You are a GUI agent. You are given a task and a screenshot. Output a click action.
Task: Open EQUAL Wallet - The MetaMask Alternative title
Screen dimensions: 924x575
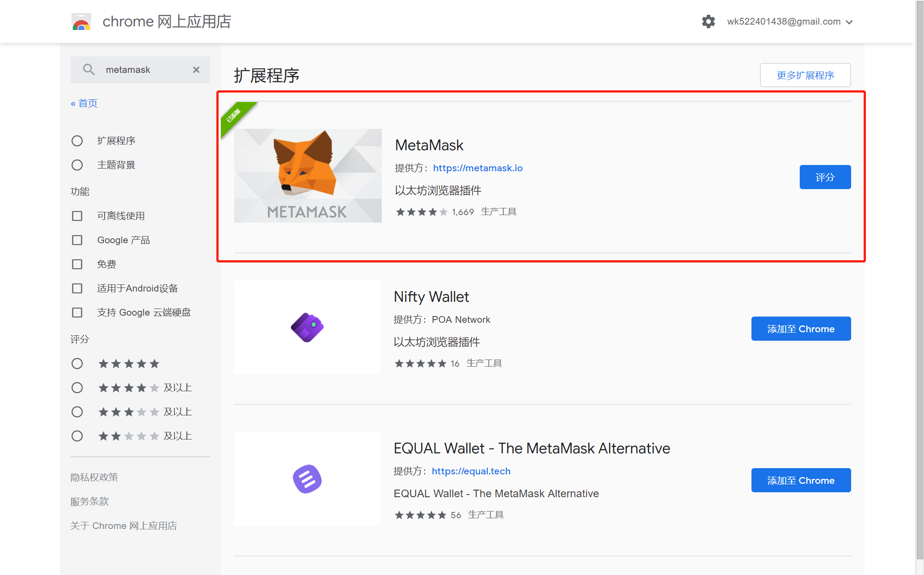coord(532,448)
